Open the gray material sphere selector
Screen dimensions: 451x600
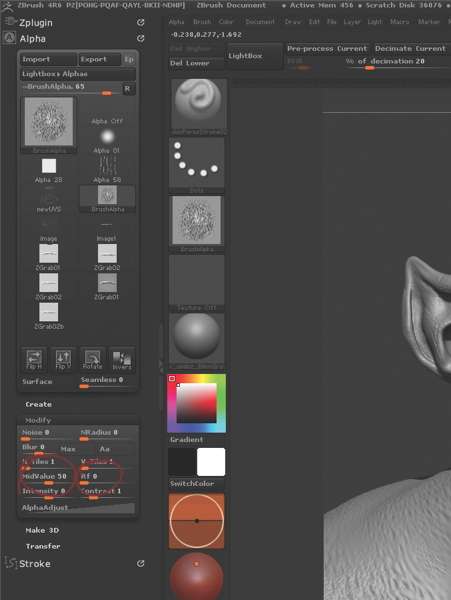(197, 341)
